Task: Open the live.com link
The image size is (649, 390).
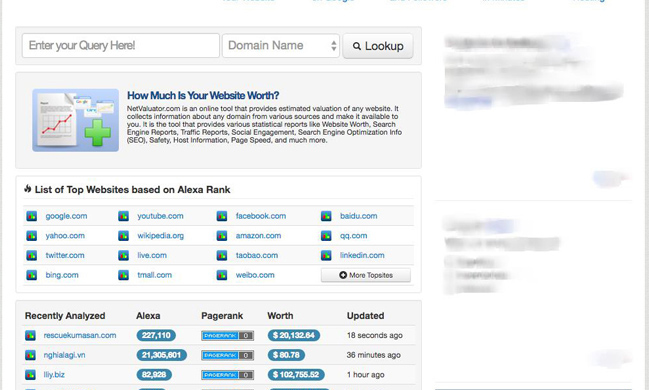Action: tap(152, 255)
